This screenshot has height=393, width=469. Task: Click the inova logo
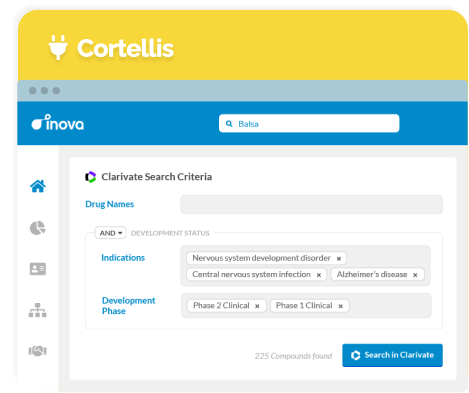click(58, 122)
